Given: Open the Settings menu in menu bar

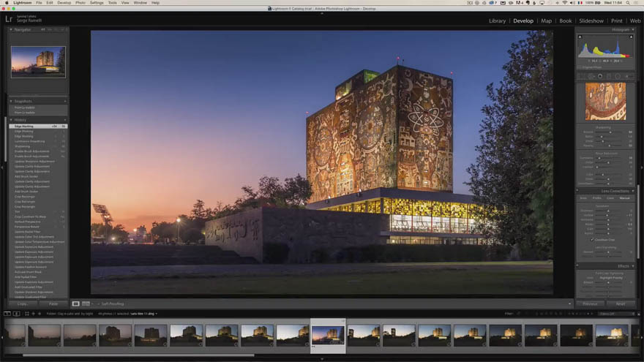Looking at the screenshot, I should 97,2.
